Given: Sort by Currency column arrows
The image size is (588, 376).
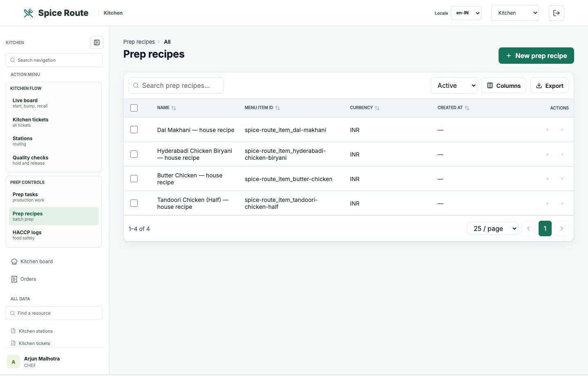Looking at the screenshot, I should 377,108.
